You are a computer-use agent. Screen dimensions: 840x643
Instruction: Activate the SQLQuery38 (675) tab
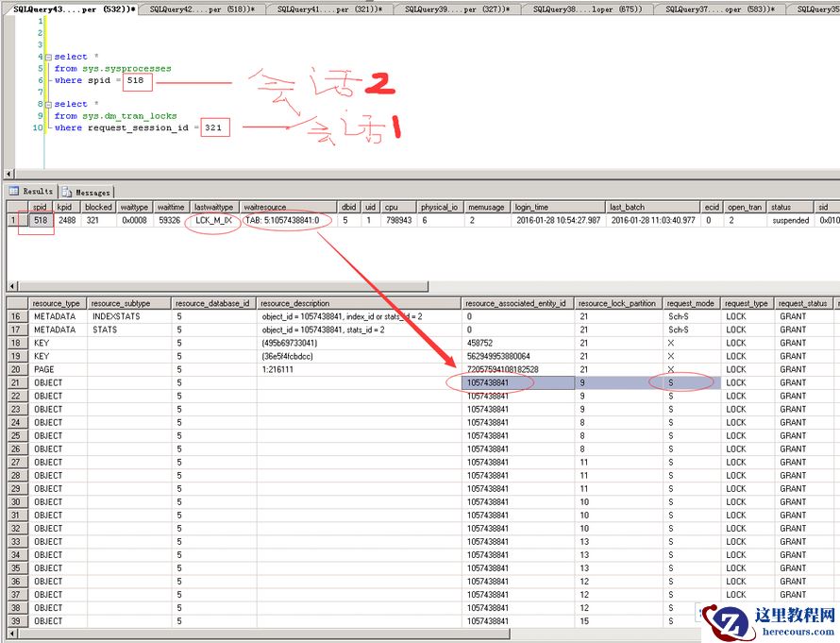click(x=587, y=8)
